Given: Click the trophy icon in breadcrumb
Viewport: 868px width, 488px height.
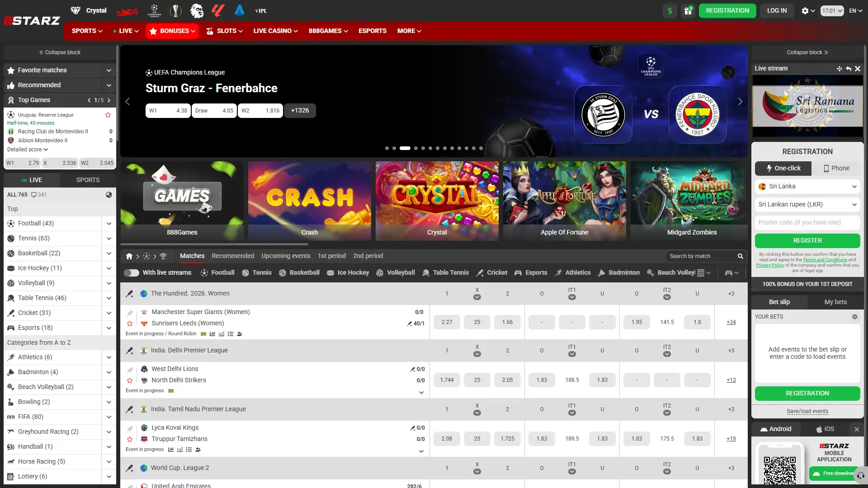Looking at the screenshot, I should point(163,256).
